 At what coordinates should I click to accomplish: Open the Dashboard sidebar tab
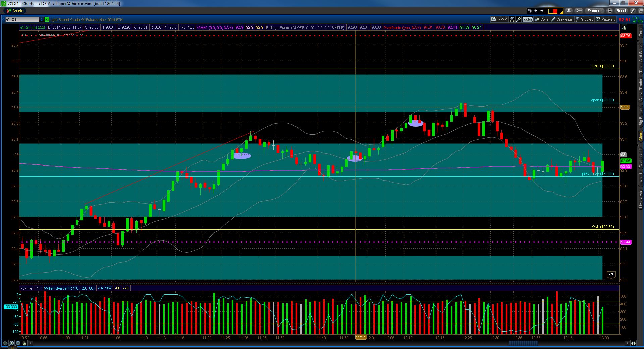click(640, 158)
